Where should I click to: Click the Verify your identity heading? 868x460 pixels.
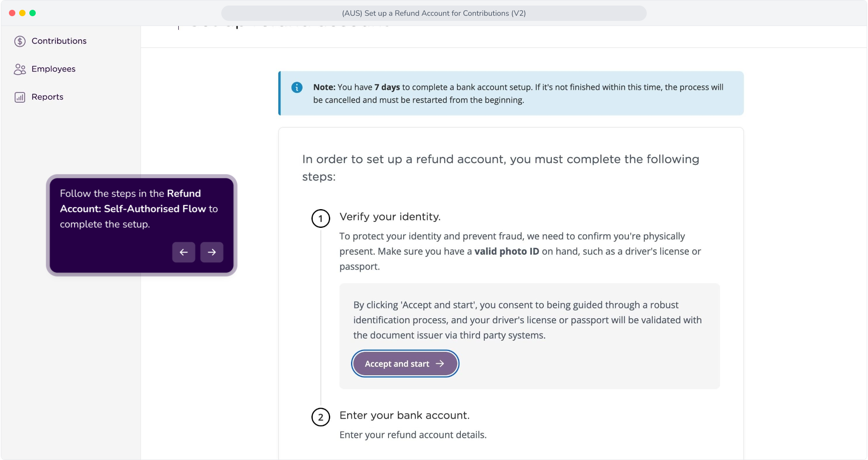pos(390,217)
